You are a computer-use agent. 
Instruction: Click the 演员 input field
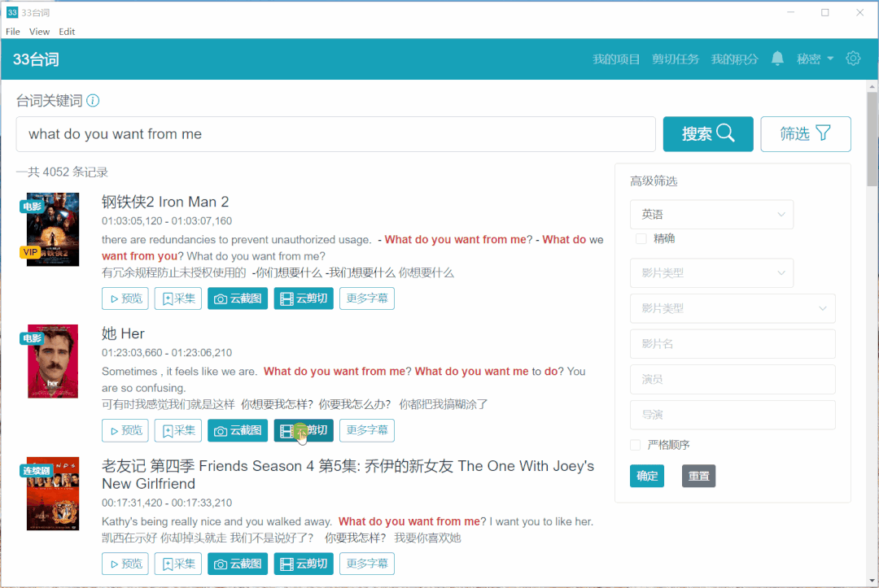point(732,379)
